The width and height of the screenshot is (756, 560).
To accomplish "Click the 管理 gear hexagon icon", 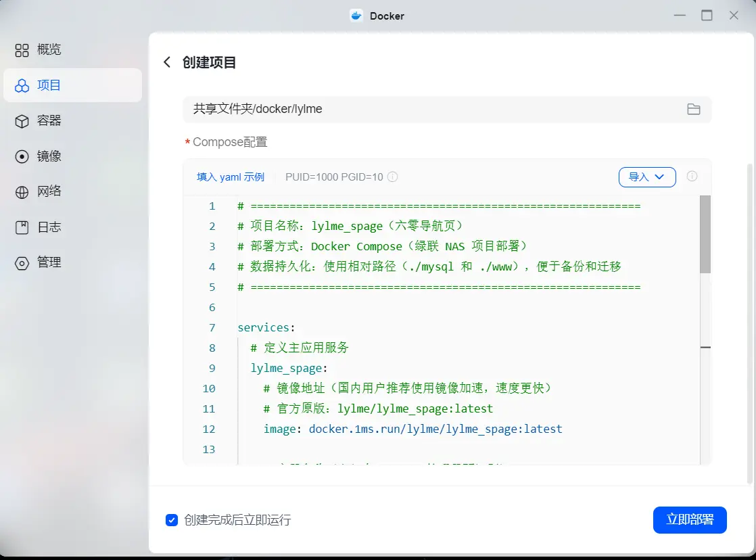I will point(22,263).
